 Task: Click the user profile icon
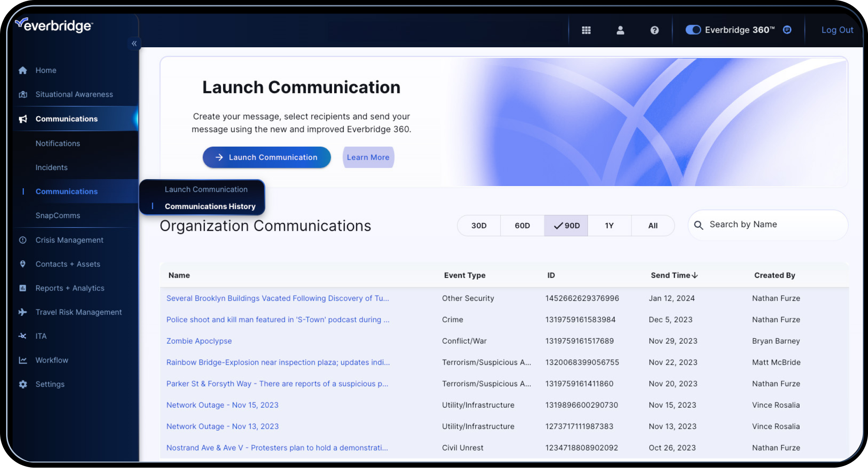[620, 30]
